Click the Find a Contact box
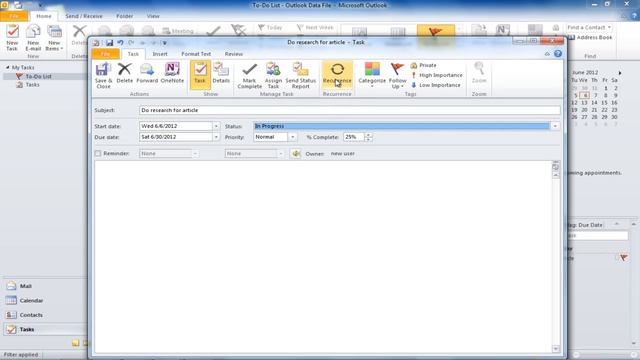Viewport: 640px width, 360px height. pos(589,27)
